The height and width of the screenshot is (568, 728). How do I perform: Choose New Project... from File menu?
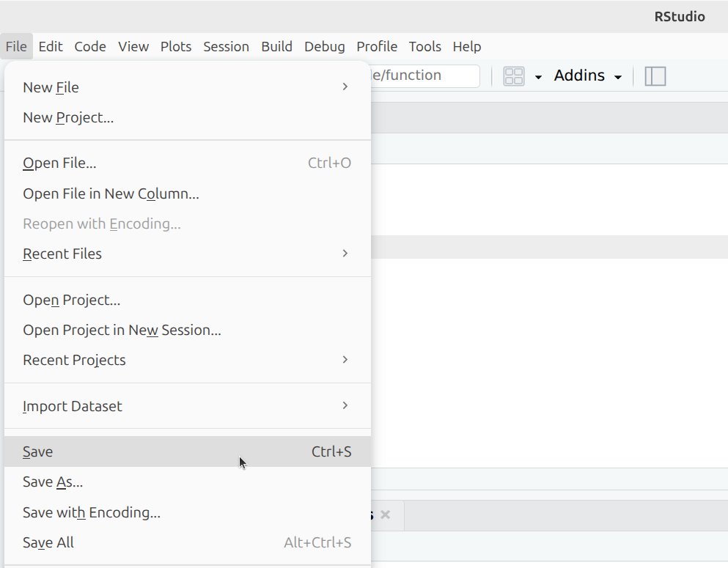[188, 117]
